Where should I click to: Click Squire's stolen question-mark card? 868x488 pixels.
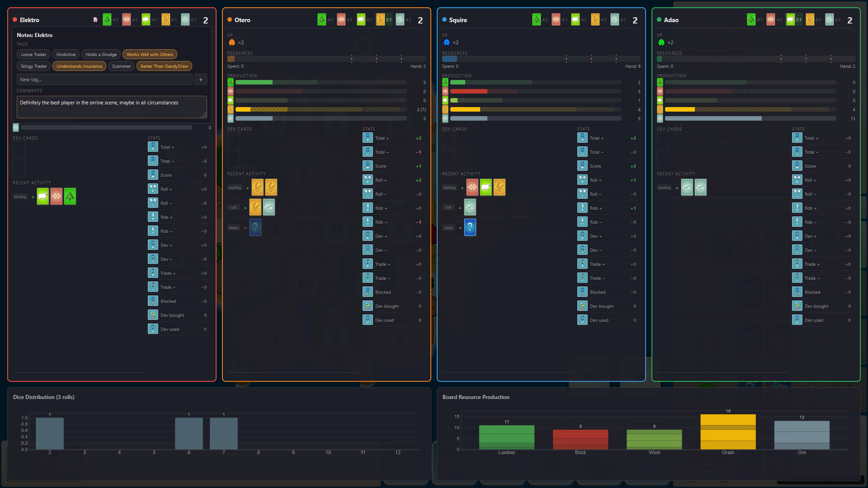point(470,227)
